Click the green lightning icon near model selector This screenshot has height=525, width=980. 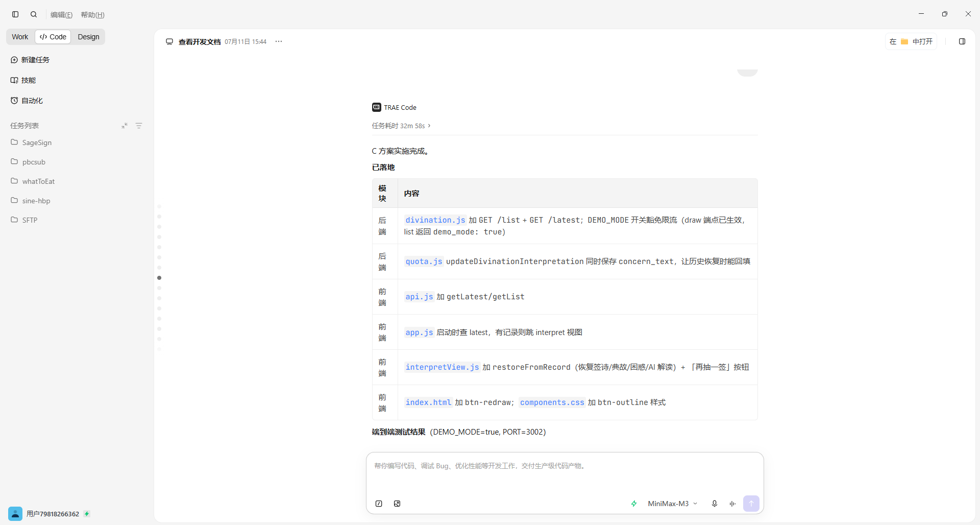click(634, 504)
